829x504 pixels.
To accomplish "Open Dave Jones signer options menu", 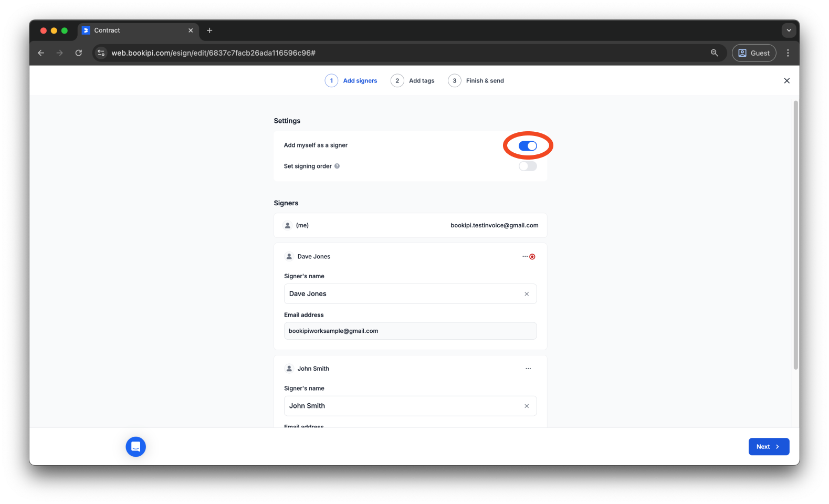I will pyautogui.click(x=525, y=257).
